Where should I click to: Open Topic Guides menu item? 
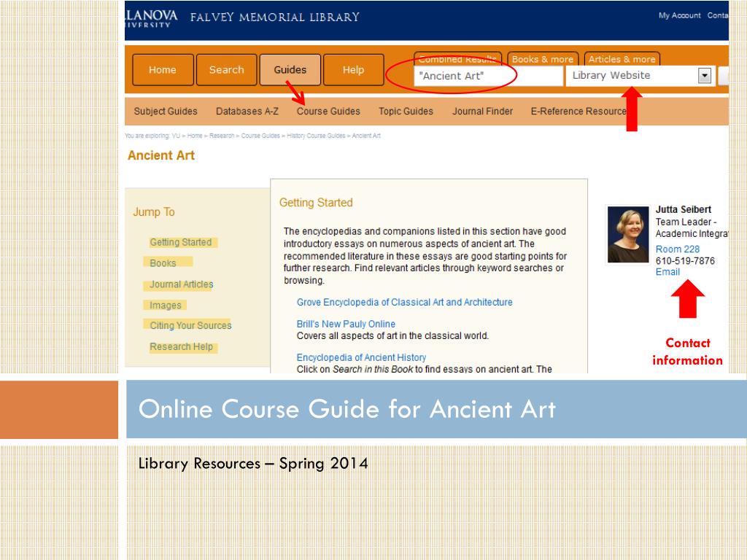tap(406, 112)
